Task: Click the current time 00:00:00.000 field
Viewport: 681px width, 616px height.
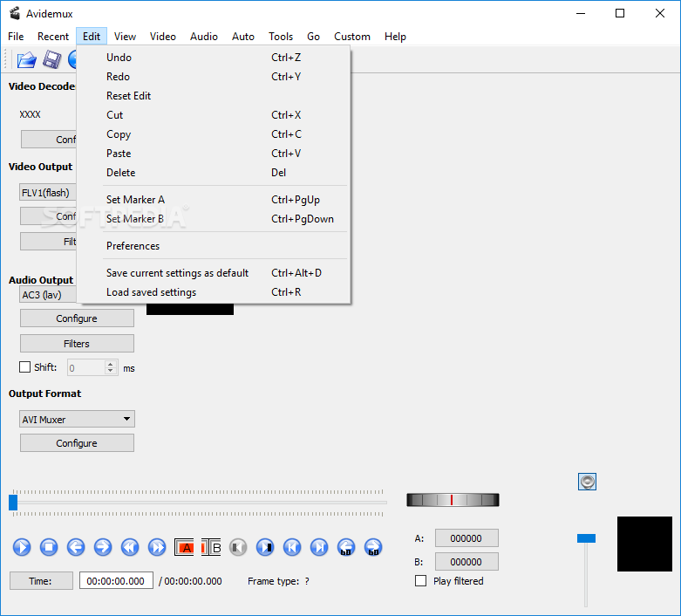Action: coord(116,581)
